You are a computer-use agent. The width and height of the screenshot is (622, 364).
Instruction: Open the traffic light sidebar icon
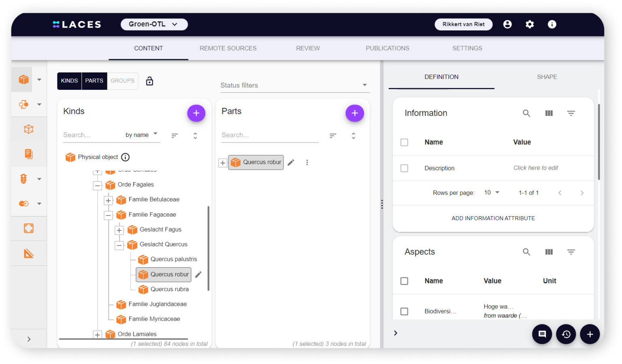click(23, 179)
